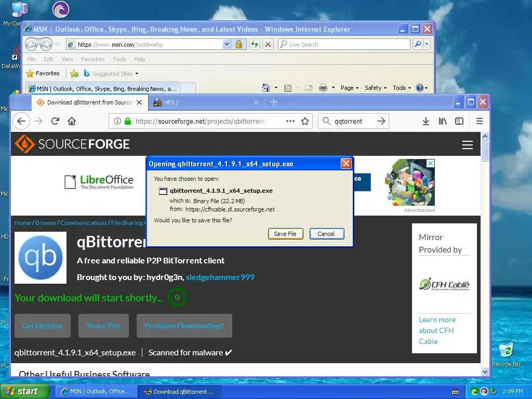The height and width of the screenshot is (399, 532).
Task: Open the IE print dropdown arrow
Action: coord(333,88)
